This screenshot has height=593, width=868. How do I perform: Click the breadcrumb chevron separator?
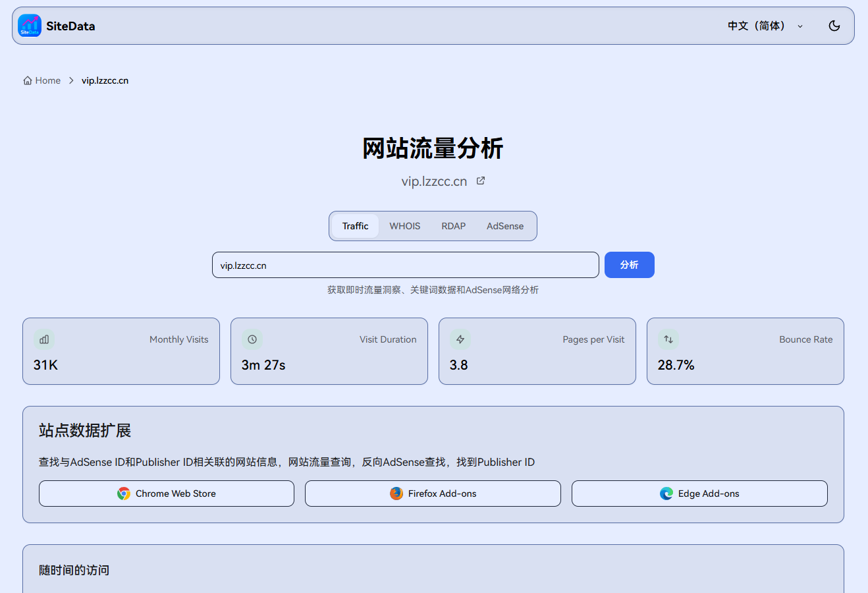tap(71, 80)
